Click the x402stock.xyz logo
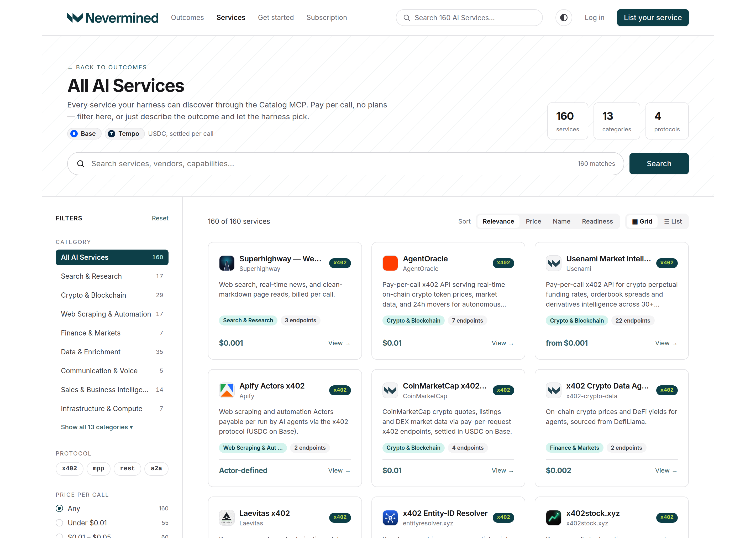Image resolution: width=756 pixels, height=538 pixels. click(553, 518)
